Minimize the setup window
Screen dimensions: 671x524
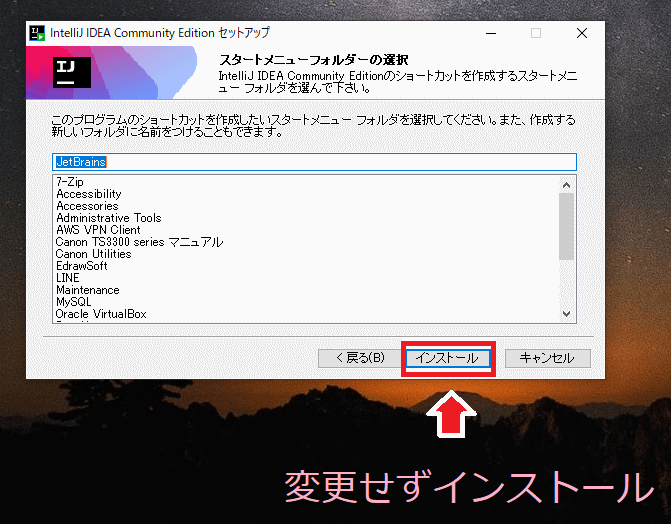pos(491,33)
